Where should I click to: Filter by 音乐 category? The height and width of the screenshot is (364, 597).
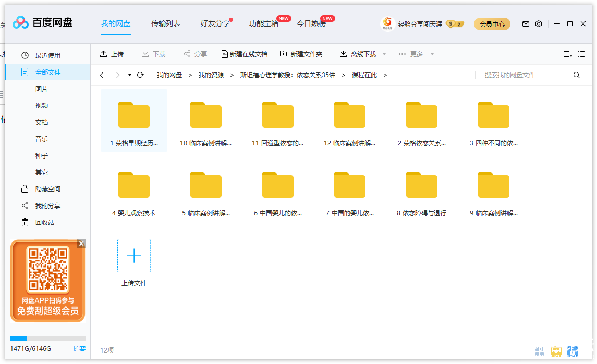click(42, 139)
